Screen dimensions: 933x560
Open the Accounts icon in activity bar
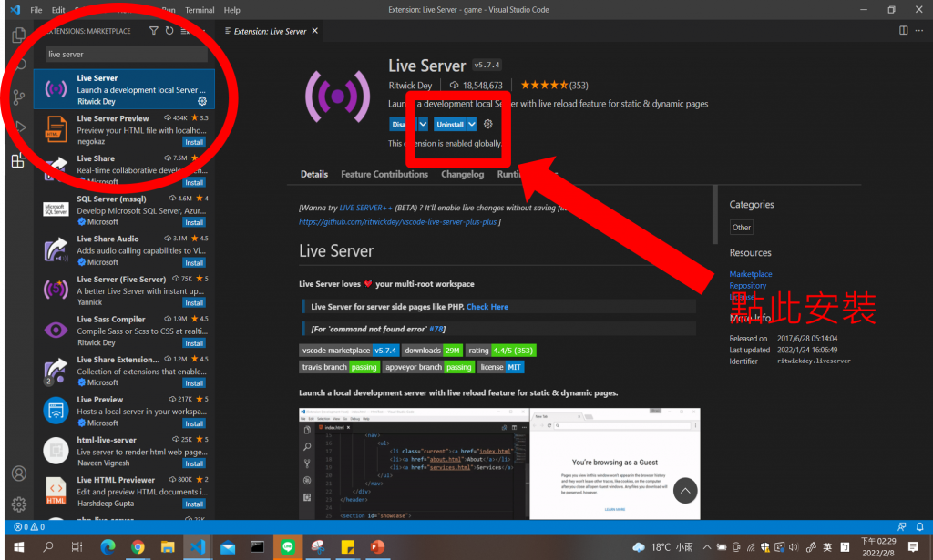point(19,473)
